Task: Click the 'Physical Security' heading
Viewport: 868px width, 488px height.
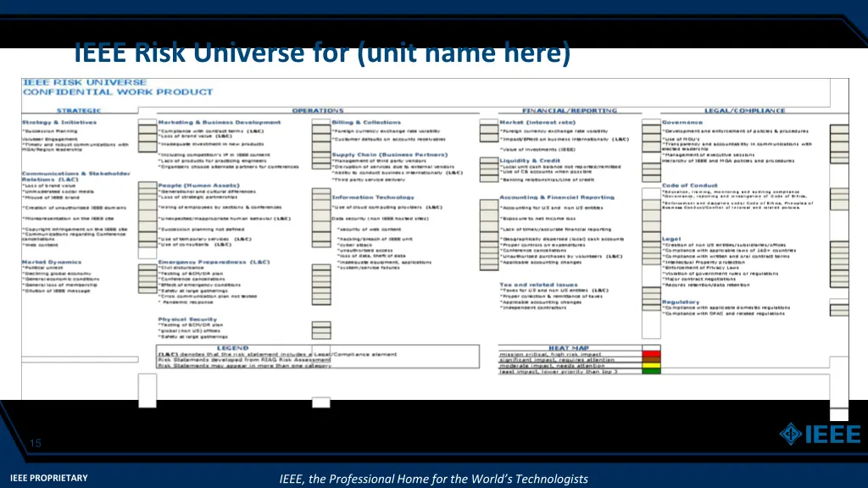Action: [187, 319]
